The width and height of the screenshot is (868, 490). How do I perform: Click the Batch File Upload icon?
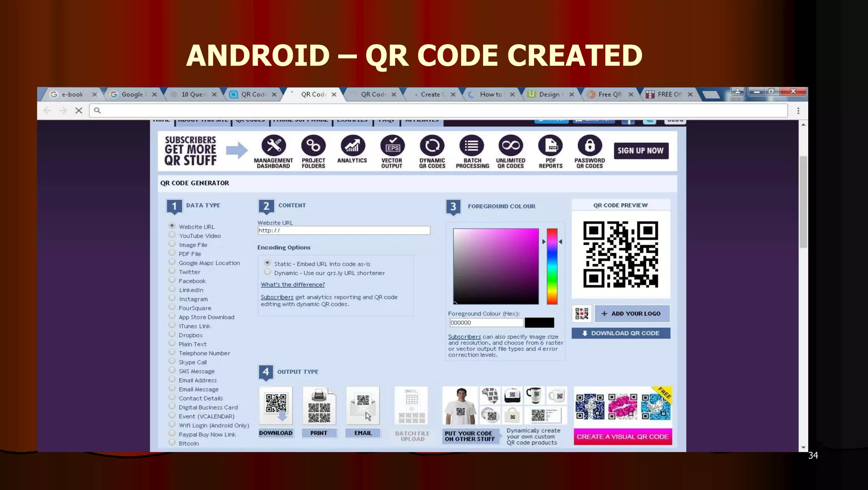tap(412, 406)
